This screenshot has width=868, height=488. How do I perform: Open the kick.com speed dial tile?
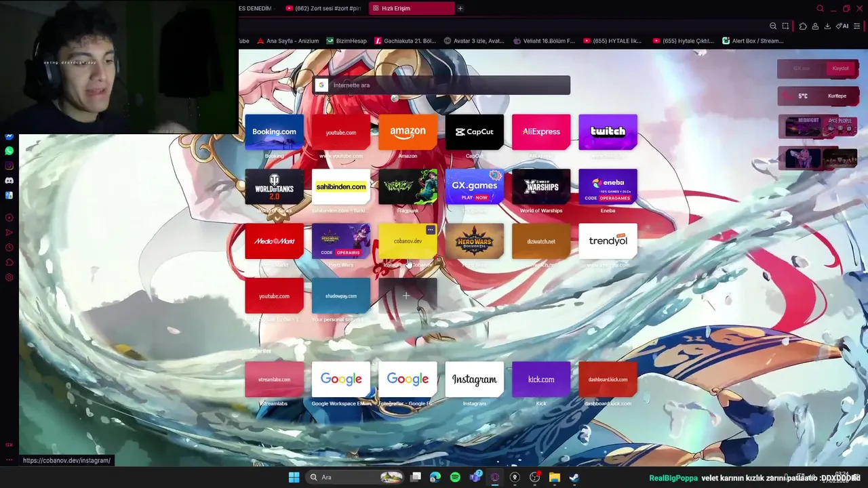coord(541,380)
